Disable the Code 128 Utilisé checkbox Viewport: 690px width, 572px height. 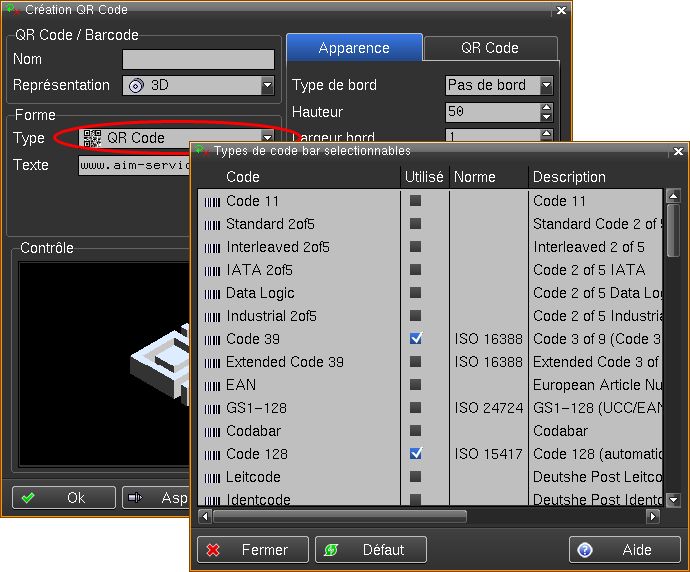416,454
